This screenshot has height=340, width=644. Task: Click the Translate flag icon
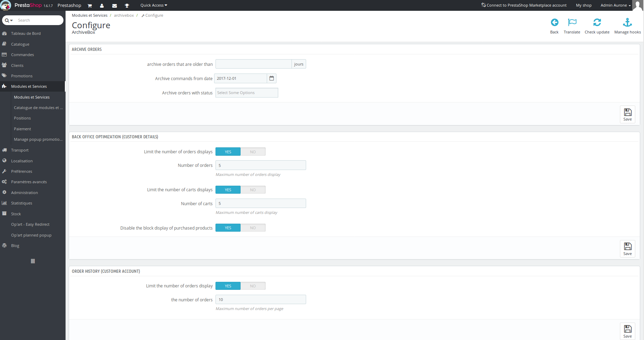[572, 23]
